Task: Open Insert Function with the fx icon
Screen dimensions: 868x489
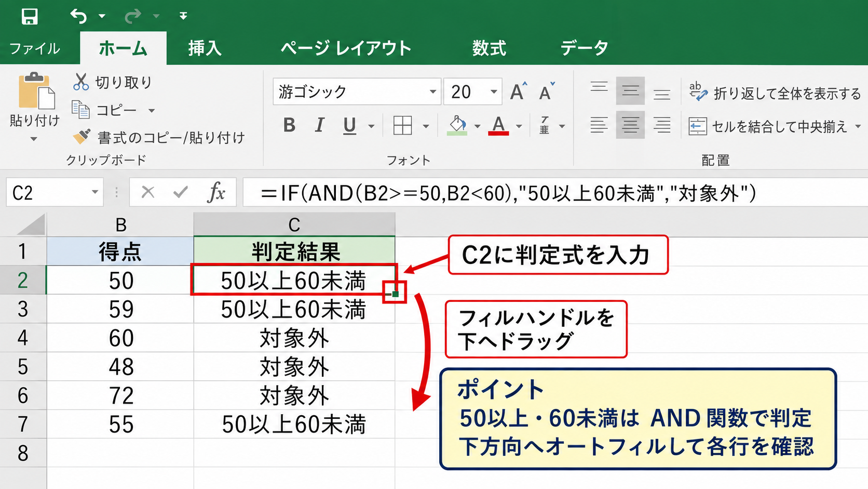Action: 216,192
